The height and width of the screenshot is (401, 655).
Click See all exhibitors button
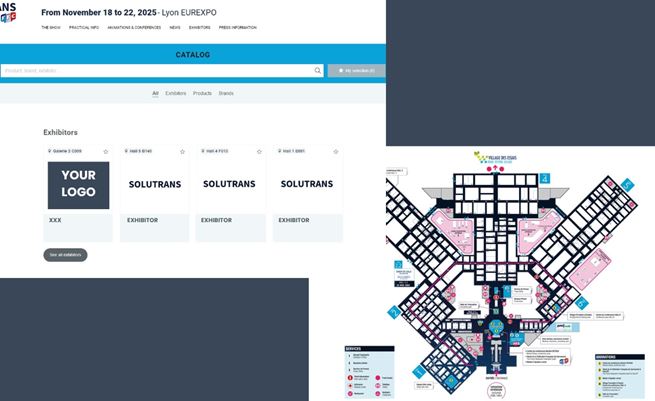pyautogui.click(x=65, y=255)
